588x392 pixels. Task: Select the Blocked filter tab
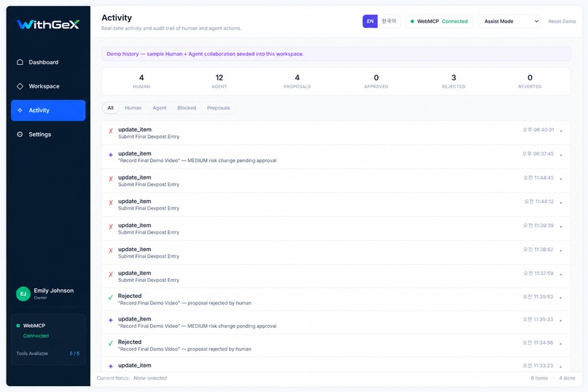[187, 108]
